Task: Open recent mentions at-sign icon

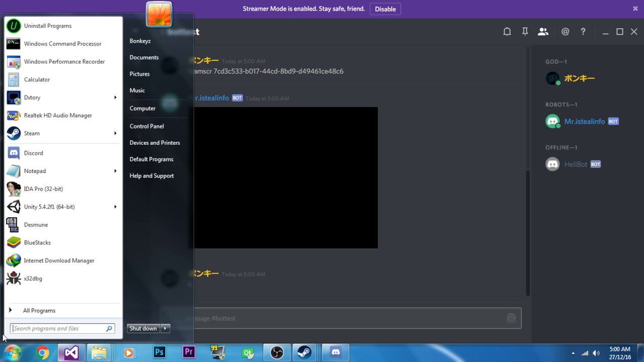Action: pyautogui.click(x=566, y=32)
